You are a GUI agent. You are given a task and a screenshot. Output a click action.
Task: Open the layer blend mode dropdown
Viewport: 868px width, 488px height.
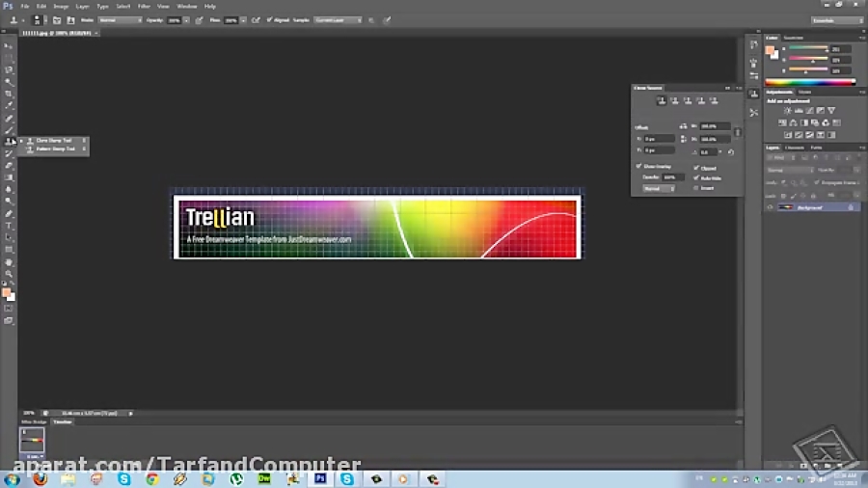[789, 170]
